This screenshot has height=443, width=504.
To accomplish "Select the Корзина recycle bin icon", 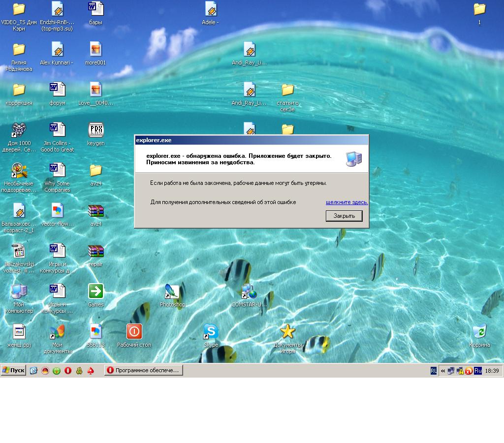I will [479, 332].
